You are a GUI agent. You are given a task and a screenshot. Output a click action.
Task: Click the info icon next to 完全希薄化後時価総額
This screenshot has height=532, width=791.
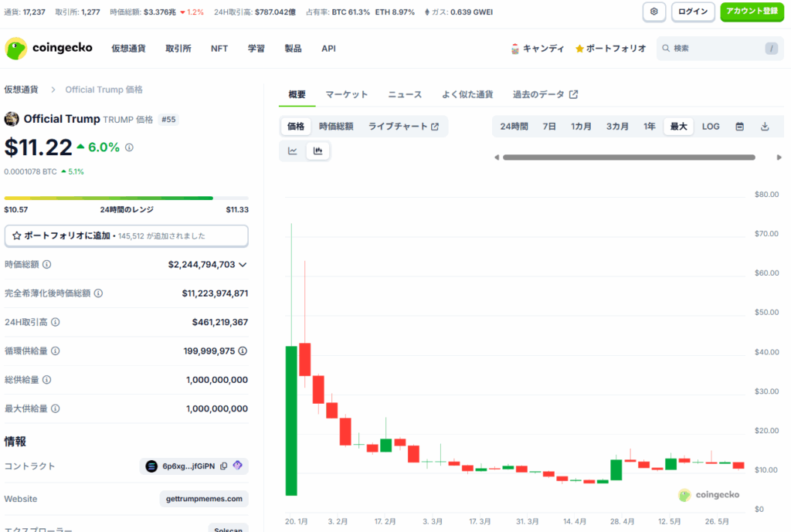99,293
